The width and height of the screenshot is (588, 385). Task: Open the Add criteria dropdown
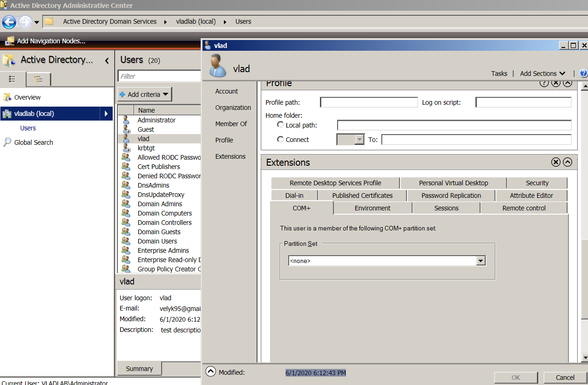click(x=145, y=95)
